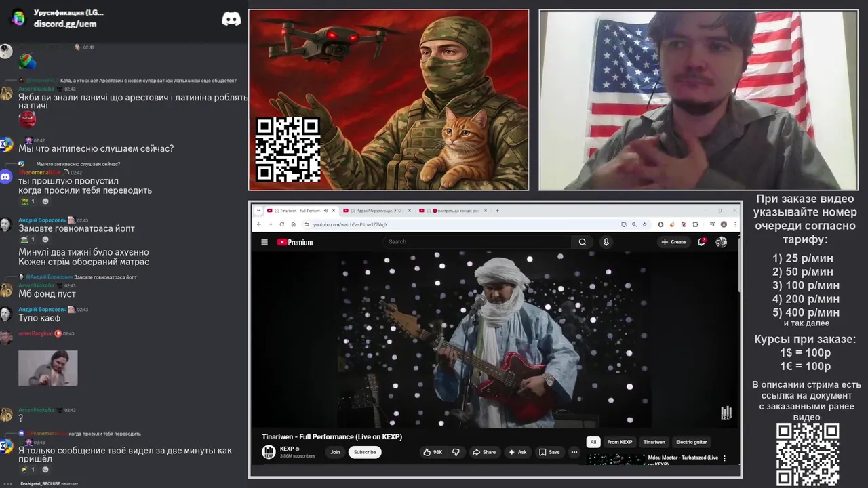Click the QR code under price list
868x488 pixels.
(808, 454)
